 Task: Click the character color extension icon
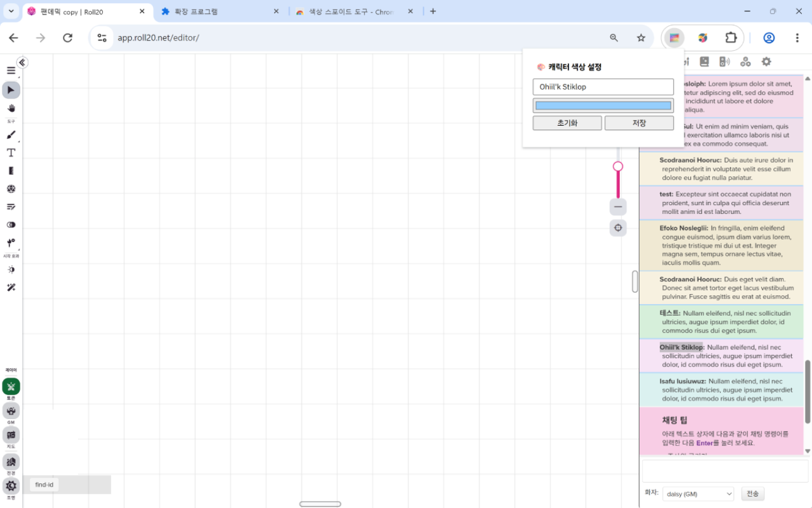click(674, 38)
